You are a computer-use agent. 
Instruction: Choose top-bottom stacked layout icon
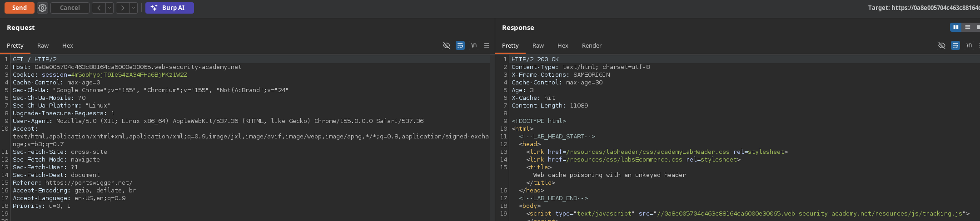click(968, 27)
